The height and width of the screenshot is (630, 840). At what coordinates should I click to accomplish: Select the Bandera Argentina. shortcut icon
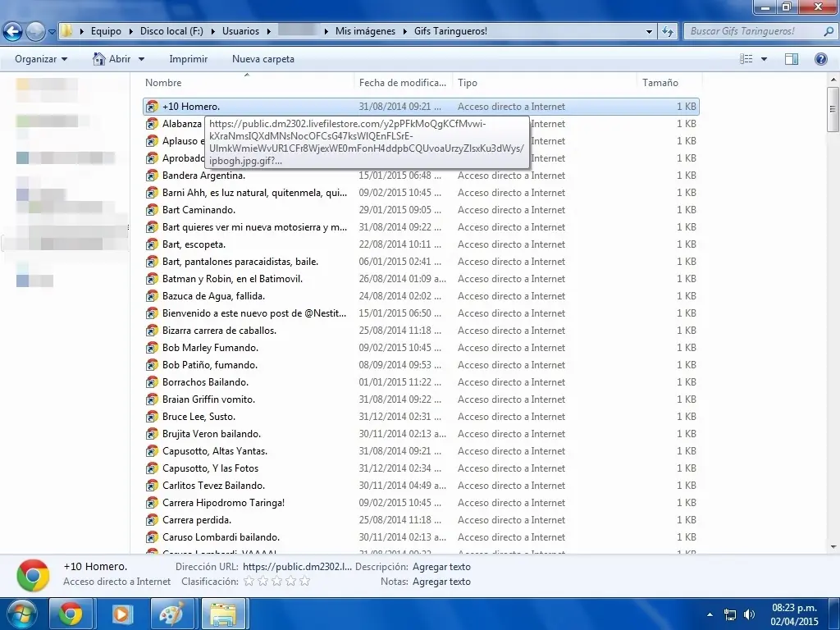[x=152, y=176]
